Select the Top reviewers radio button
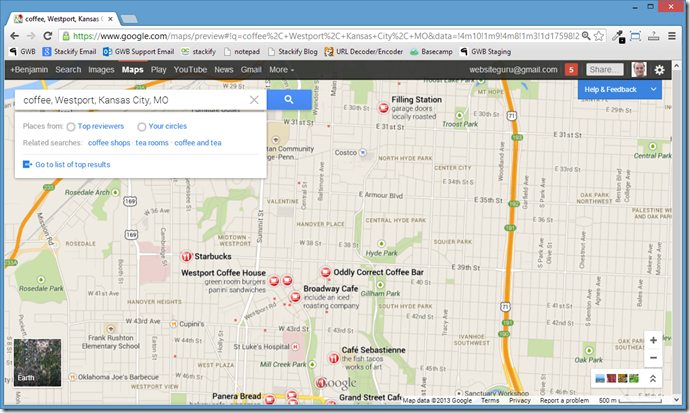Image resolution: width=690 pixels, height=413 pixels. [71, 127]
